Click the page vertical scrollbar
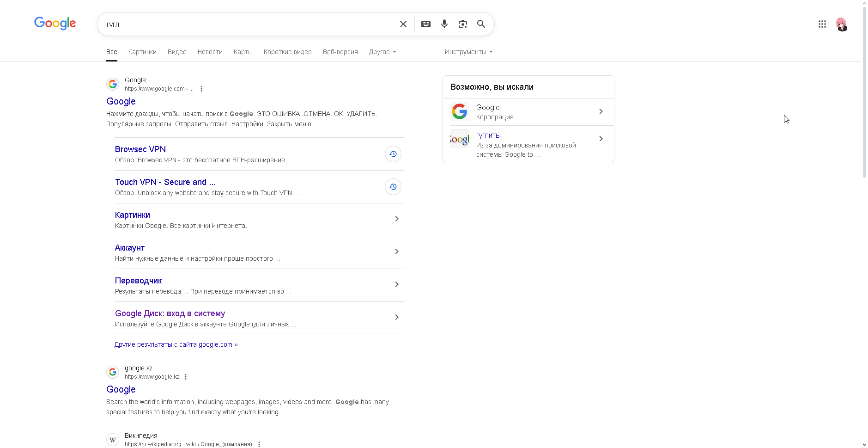This screenshot has width=868, height=448. [864, 92]
